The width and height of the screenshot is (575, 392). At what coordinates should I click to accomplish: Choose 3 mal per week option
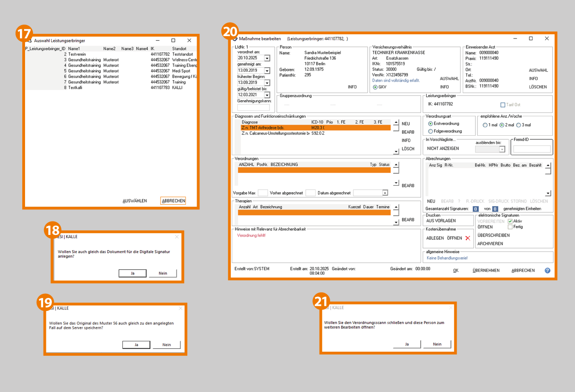518,125
